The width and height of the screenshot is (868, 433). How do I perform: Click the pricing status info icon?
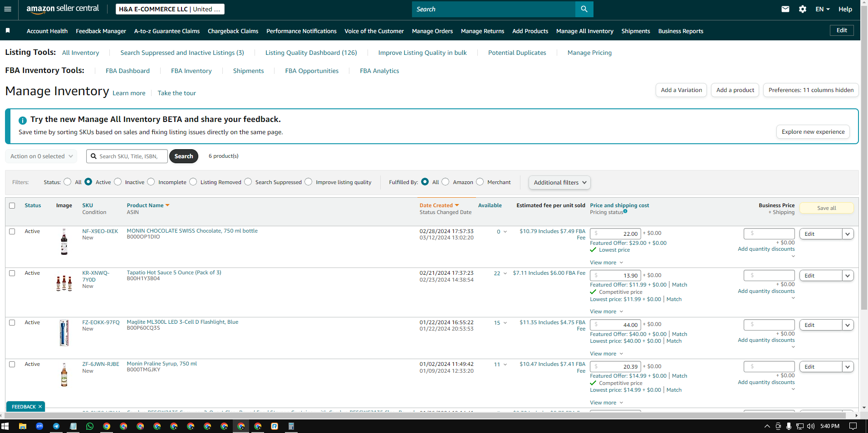[x=625, y=211]
